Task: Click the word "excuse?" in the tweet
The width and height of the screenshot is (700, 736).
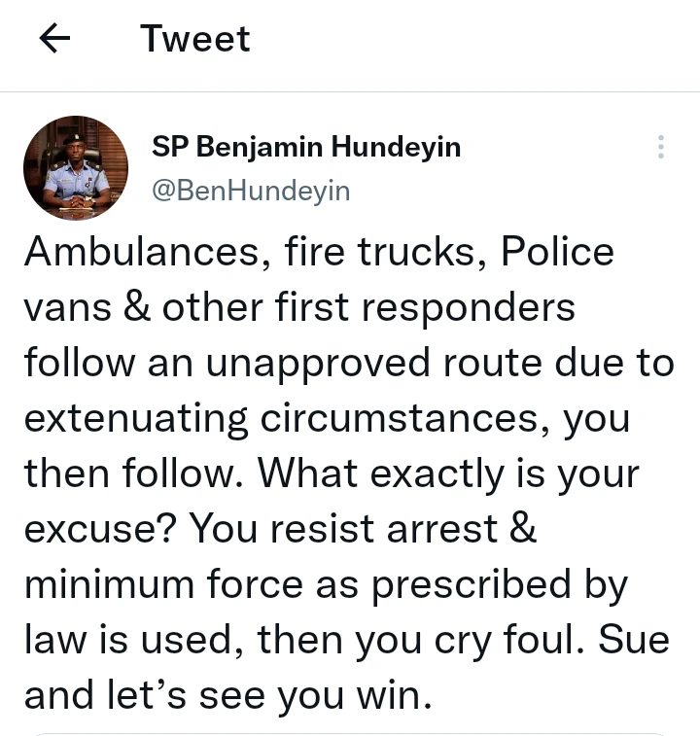Action: click(x=99, y=531)
